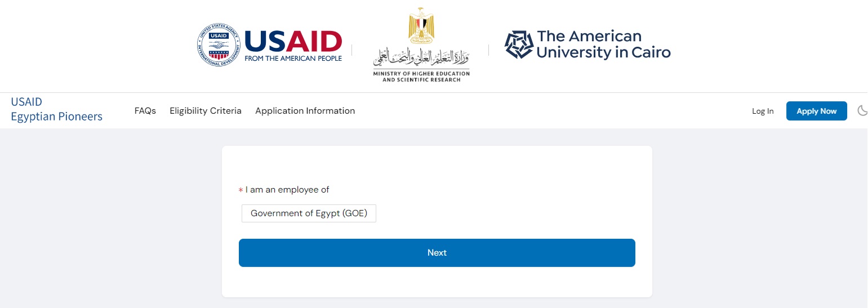Viewport: 868px width, 308px height.
Task: Click "The American University in Cairo" text
Action: [603, 44]
